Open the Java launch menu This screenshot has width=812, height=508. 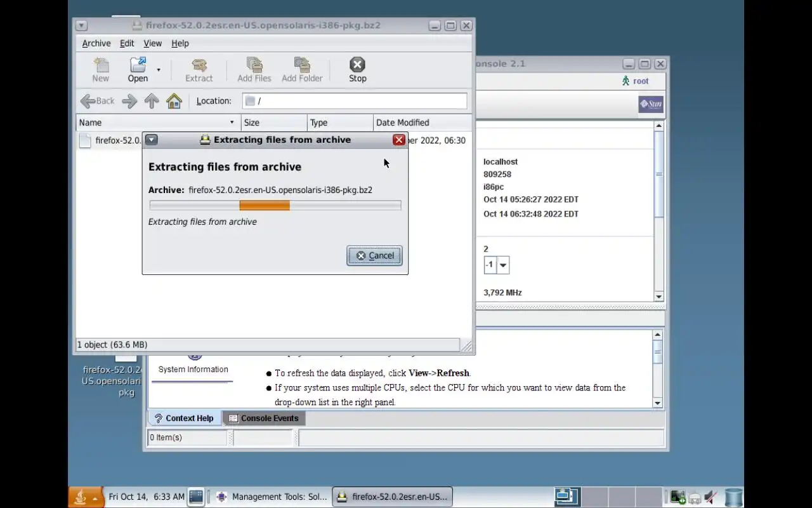86,497
